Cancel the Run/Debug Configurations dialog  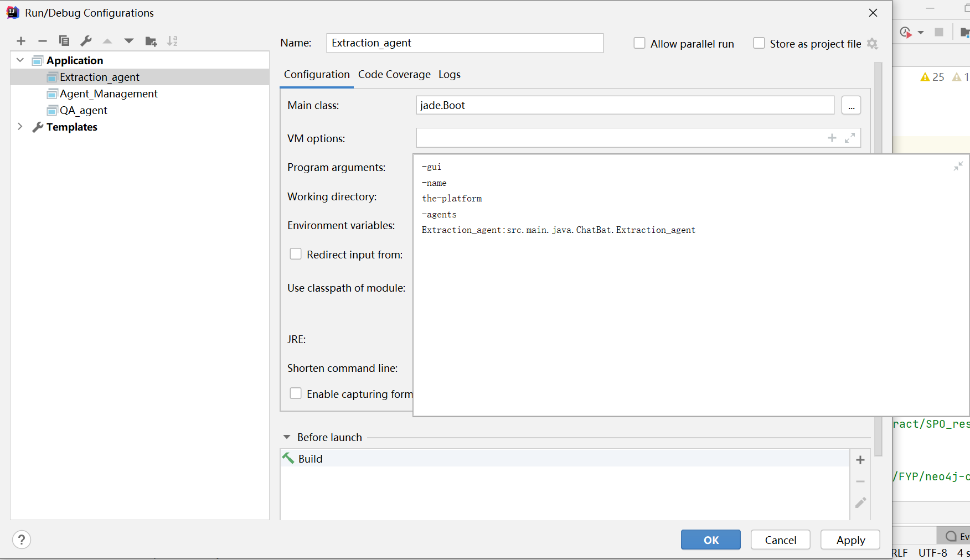coord(781,540)
